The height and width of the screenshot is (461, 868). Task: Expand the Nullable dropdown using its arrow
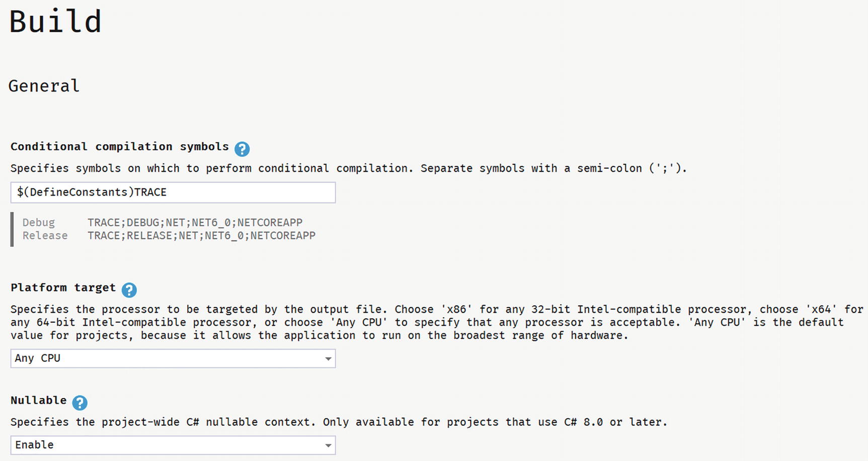click(328, 445)
